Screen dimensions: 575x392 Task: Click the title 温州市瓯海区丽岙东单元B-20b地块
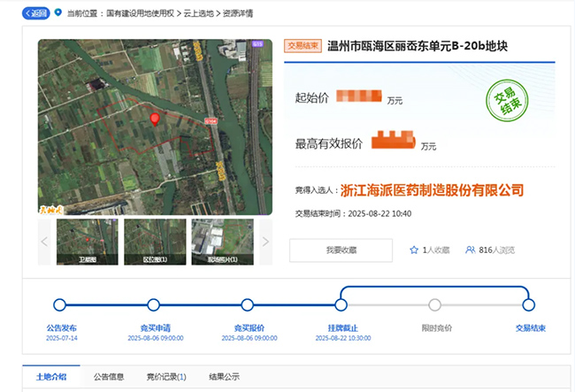418,46
